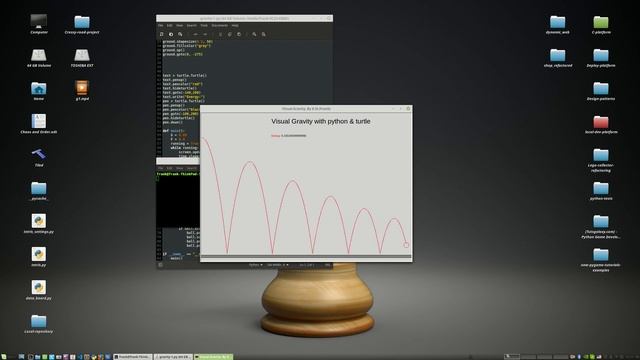Click the Cut icon in editor toolbar
Image resolution: width=640 pixels, height=360 pixels.
click(220, 34)
